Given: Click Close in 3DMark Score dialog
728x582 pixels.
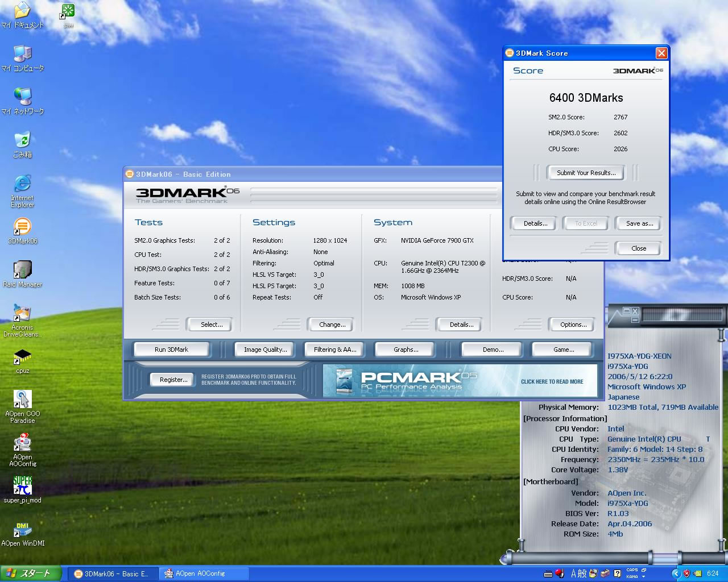Looking at the screenshot, I should click(x=639, y=248).
